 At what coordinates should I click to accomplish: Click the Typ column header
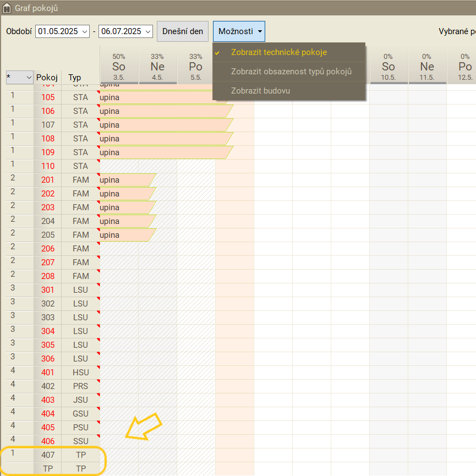click(75, 78)
